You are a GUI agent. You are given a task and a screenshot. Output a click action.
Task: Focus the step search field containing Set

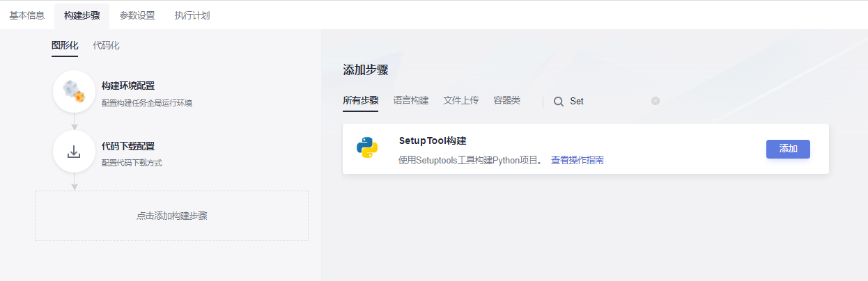pyautogui.click(x=607, y=102)
